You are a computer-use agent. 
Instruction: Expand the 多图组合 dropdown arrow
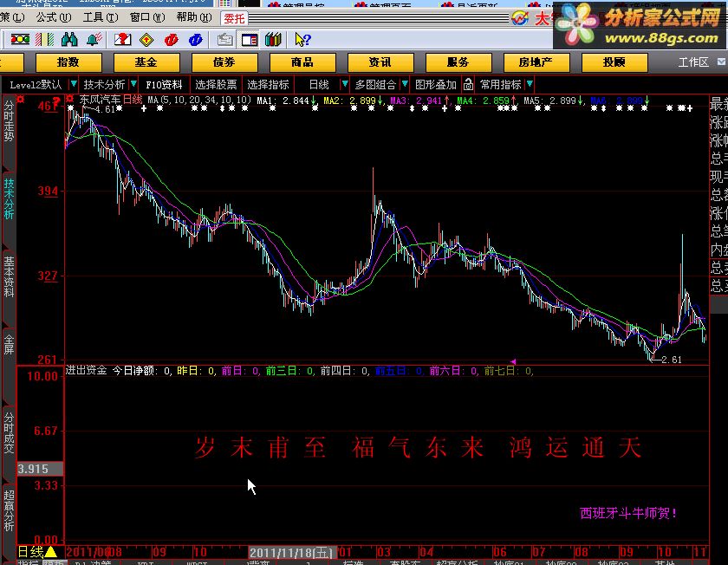pyautogui.click(x=405, y=85)
